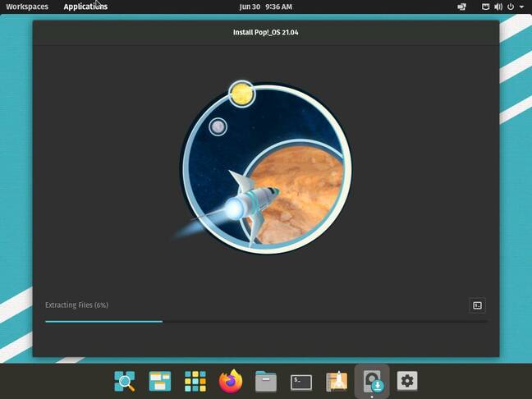This screenshot has width=532, height=399.
Task: Open the Workspaces dock icon
Action: 160,382
